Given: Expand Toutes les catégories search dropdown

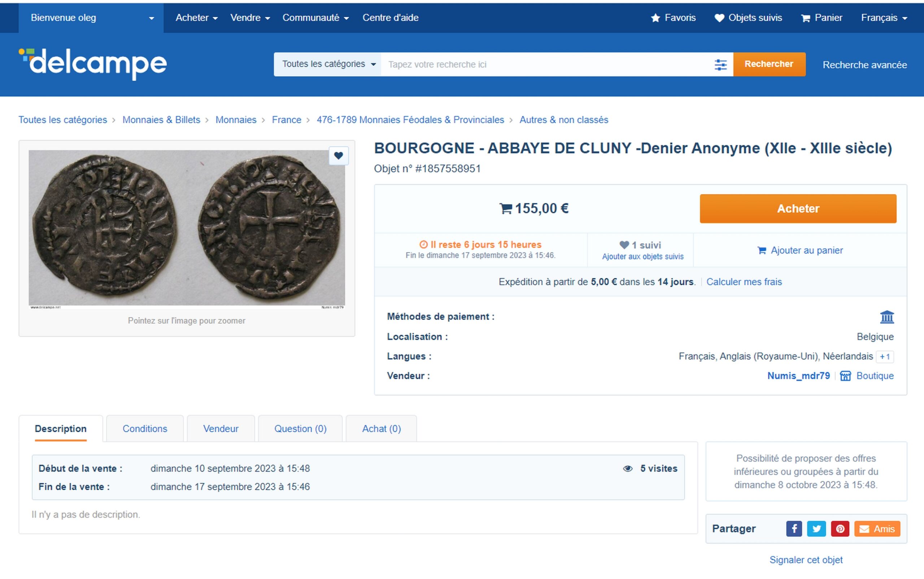Looking at the screenshot, I should [328, 64].
